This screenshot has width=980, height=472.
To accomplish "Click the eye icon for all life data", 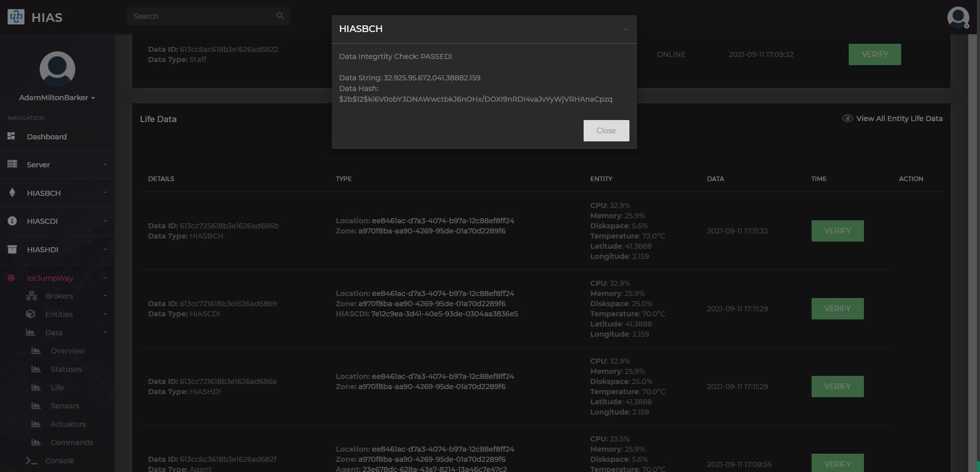I will pyautogui.click(x=847, y=118).
